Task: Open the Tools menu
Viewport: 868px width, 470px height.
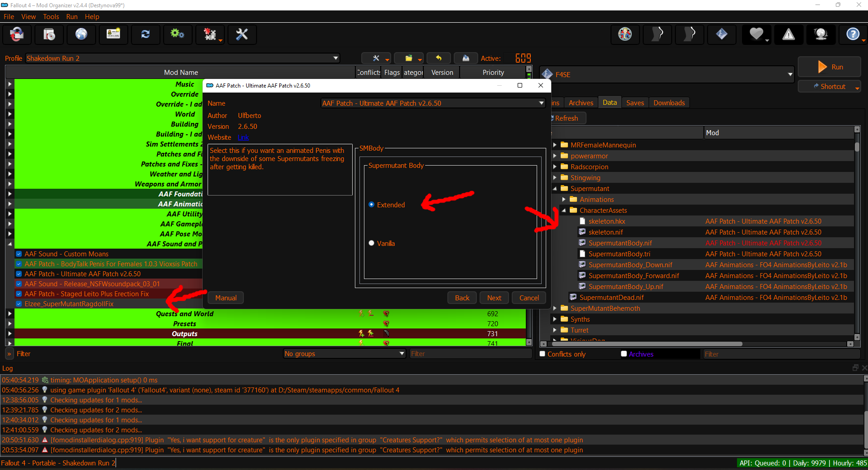Action: click(51, 17)
